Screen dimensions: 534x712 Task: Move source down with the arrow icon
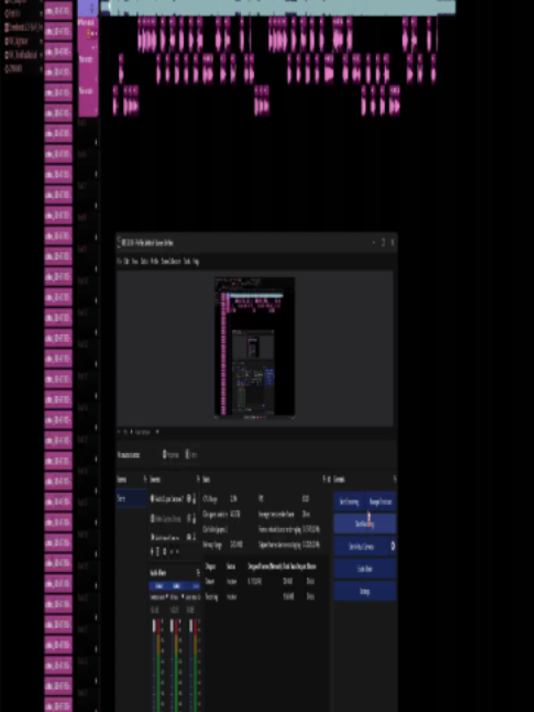point(177,552)
